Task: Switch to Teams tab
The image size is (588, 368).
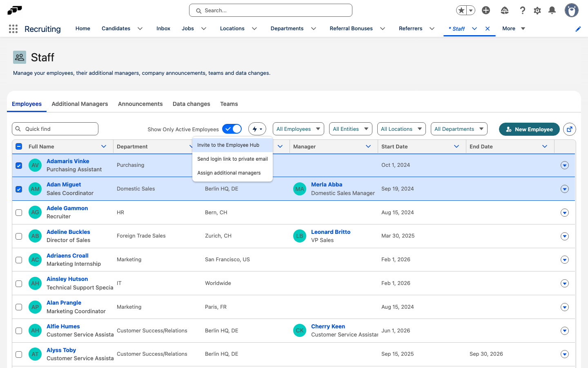Action: pyautogui.click(x=229, y=104)
